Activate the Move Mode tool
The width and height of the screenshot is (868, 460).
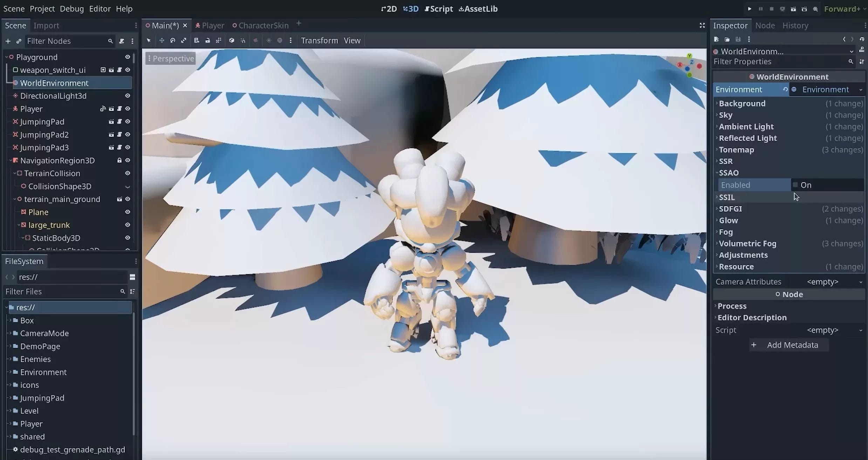[162, 40]
